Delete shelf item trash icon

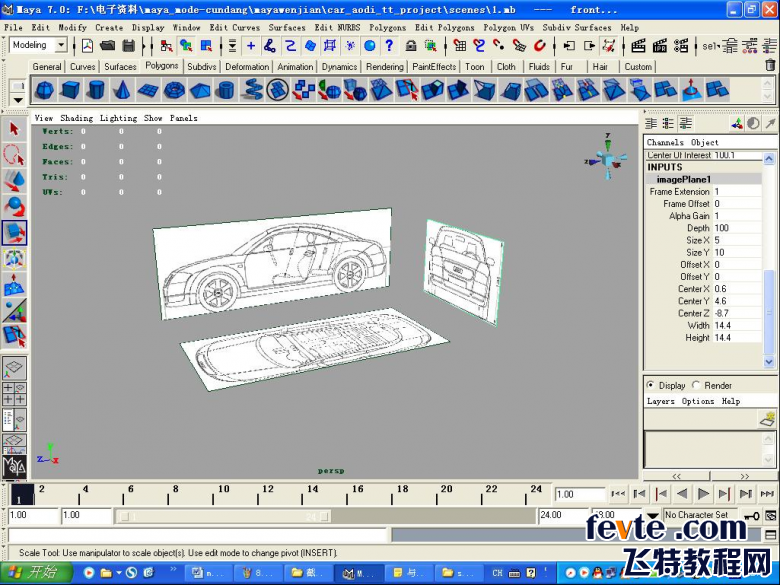[770, 65]
